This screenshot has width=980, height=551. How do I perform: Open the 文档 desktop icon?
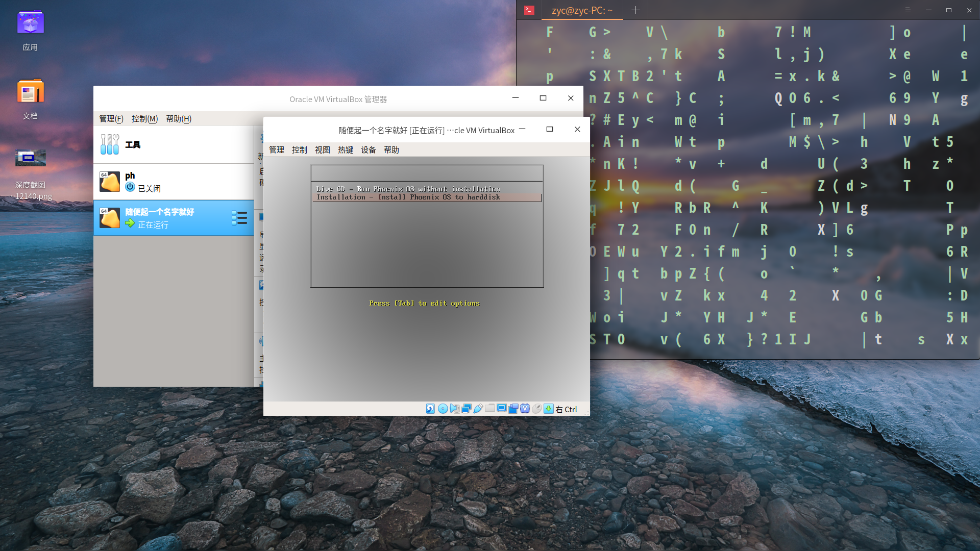(30, 99)
